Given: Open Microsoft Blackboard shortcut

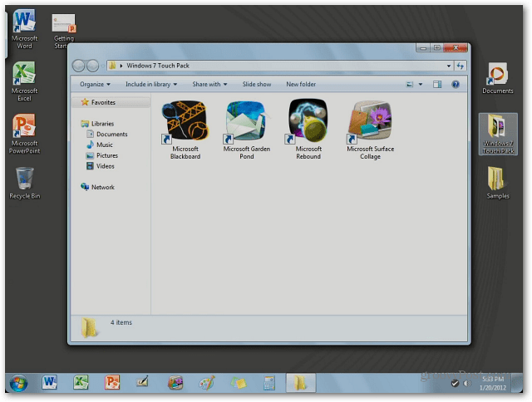Looking at the screenshot, I should [x=185, y=130].
